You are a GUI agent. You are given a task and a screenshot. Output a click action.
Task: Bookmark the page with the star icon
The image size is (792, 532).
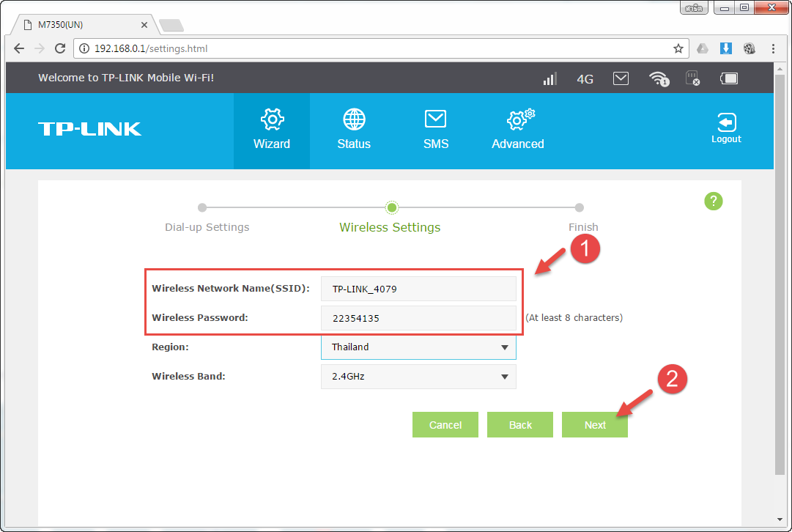[678, 48]
